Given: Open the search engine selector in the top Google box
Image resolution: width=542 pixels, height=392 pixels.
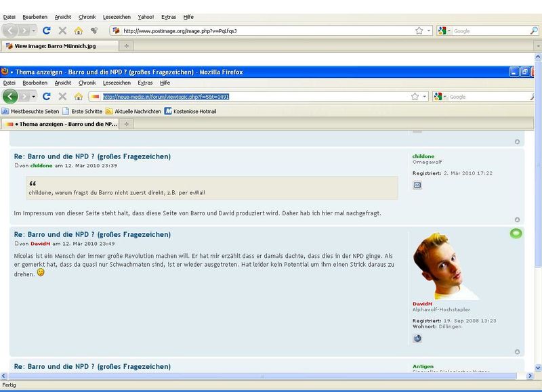Looking at the screenshot, I should click(444, 30).
